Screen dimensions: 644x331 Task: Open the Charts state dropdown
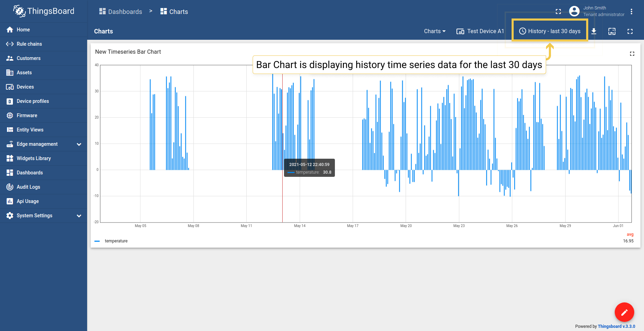(435, 31)
